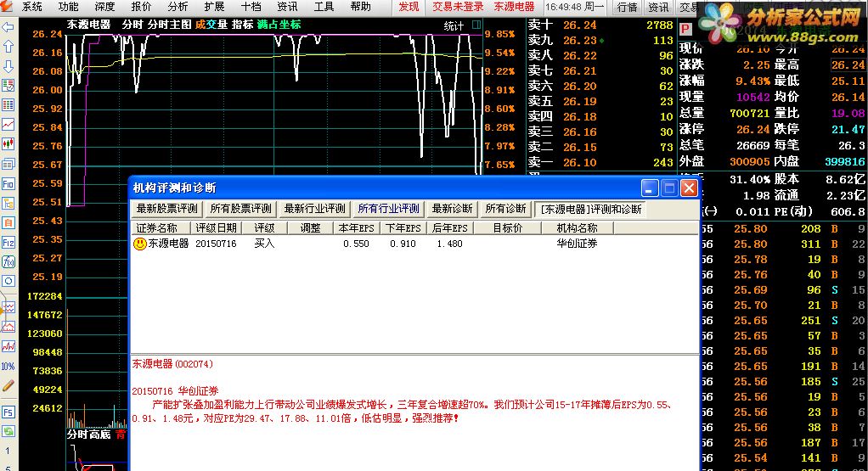Open the tree structure icon in sidebar
868x471 pixels.
(x=8, y=204)
